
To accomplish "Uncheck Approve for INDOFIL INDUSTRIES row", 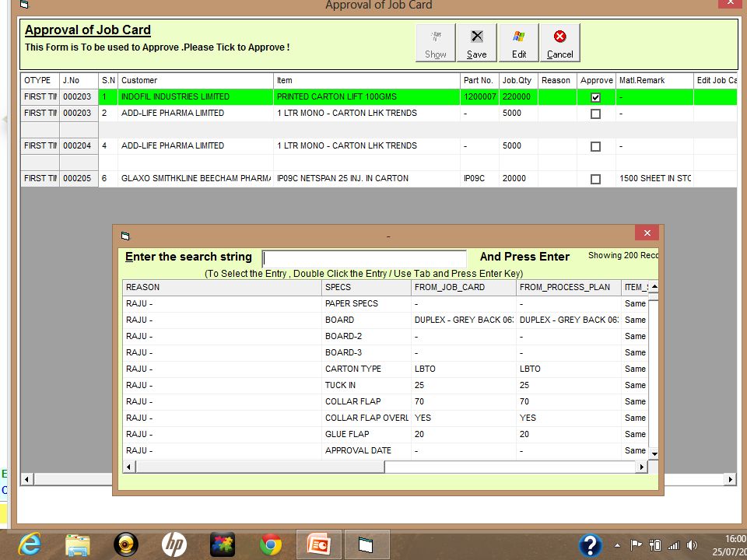I will [x=595, y=98].
